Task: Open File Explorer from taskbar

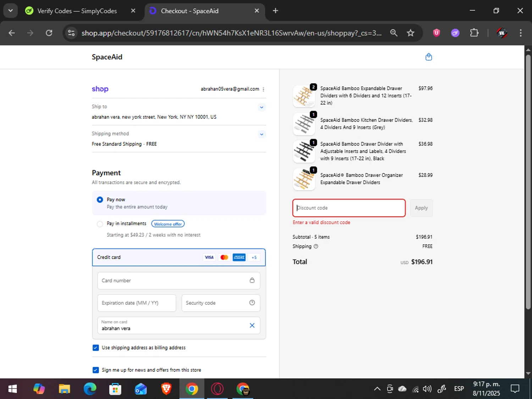Action: [64, 389]
